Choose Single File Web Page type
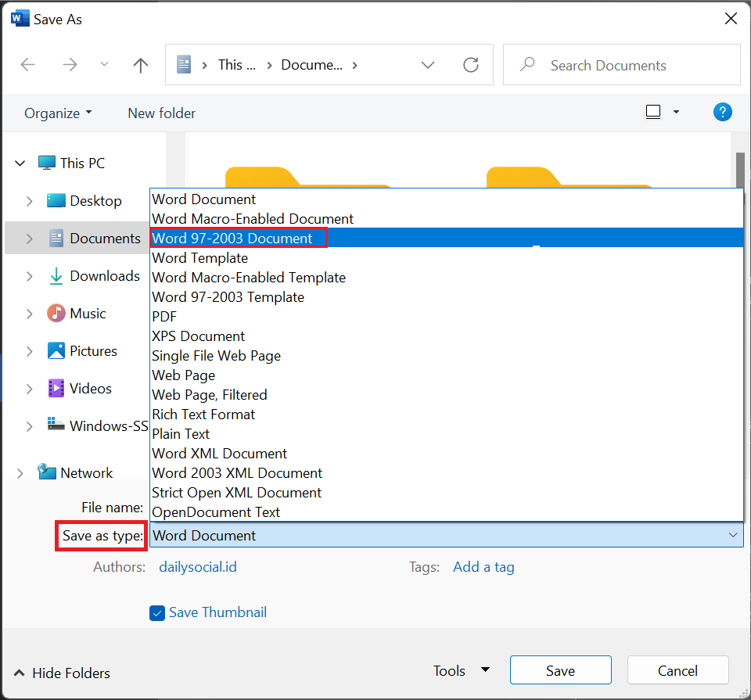This screenshot has width=751, height=700. point(447,356)
